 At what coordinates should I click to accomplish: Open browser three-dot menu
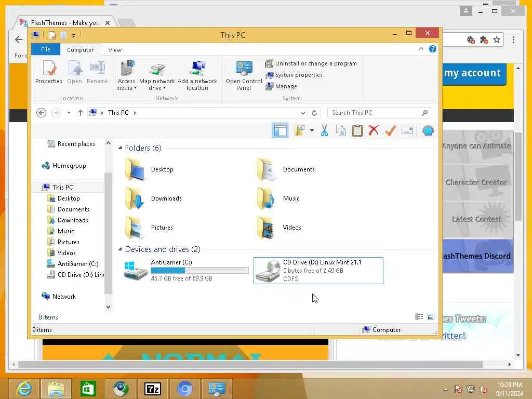click(513, 40)
